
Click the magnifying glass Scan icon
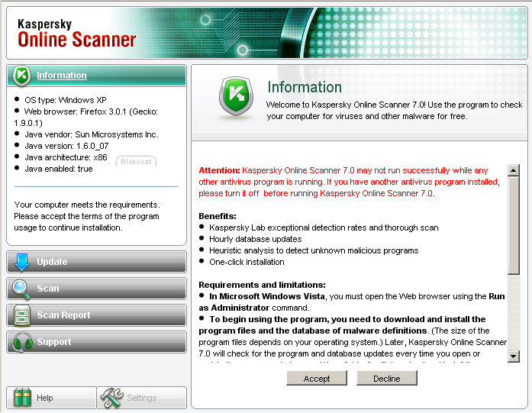21,289
